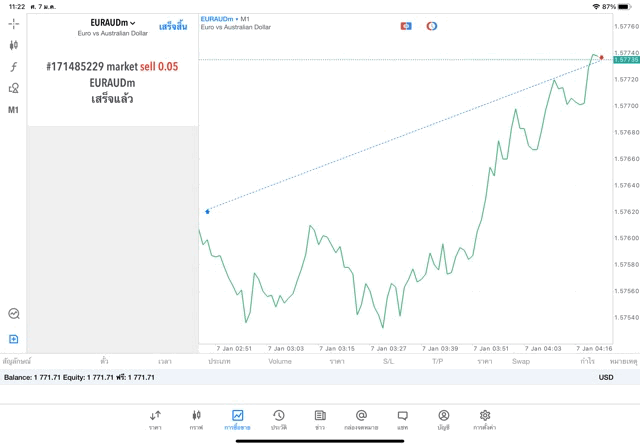This screenshot has height=447, width=640.
Task: Open the indicators function icon
Action: 14,67
